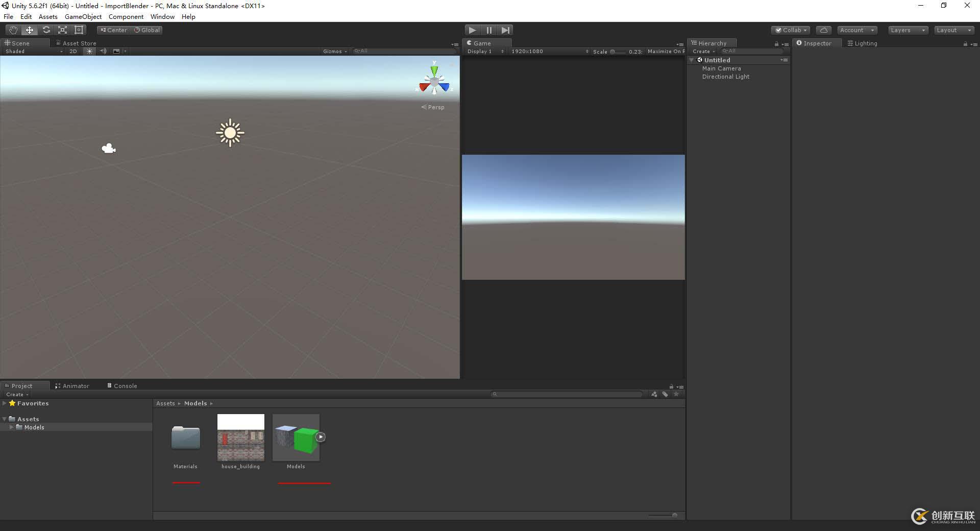Viewport: 980px width, 531px height.
Task: Open the GameObject menu
Action: [83, 17]
